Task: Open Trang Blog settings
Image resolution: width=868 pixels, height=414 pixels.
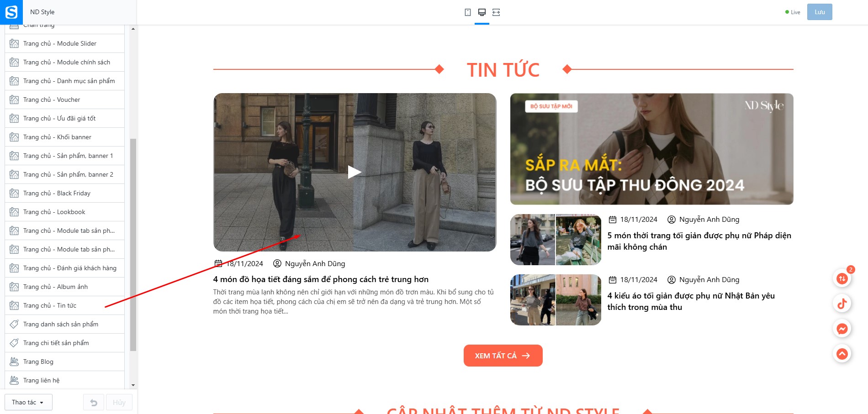Action: pos(64,362)
